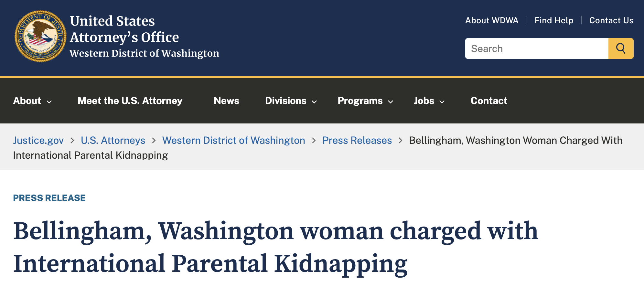Click the Find Help link
Screen dimensions: 644x287
click(x=554, y=20)
